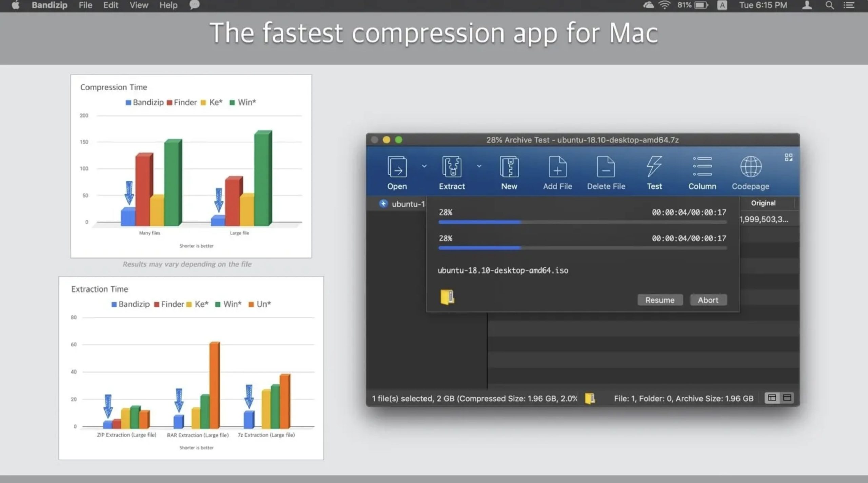
Task: Select the Column view icon
Action: point(772,397)
